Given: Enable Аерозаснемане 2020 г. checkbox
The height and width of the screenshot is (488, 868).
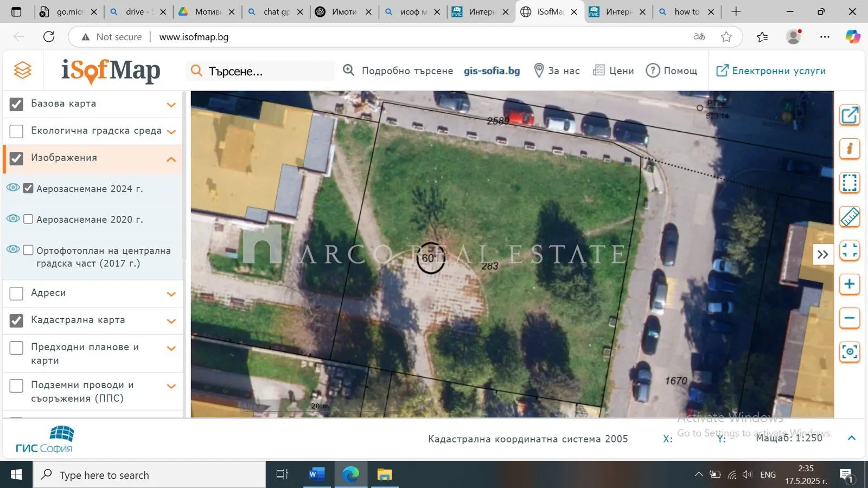Looking at the screenshot, I should (x=28, y=219).
